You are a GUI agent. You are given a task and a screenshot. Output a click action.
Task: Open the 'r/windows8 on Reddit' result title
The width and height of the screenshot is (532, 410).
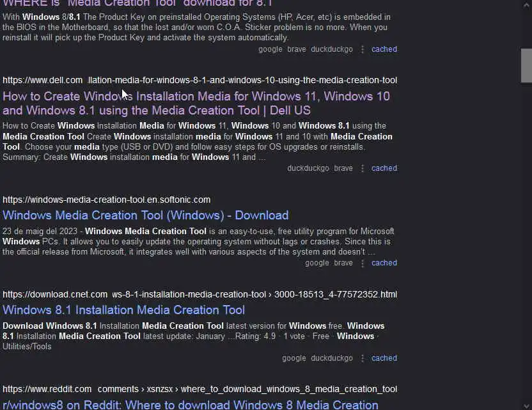191,405
